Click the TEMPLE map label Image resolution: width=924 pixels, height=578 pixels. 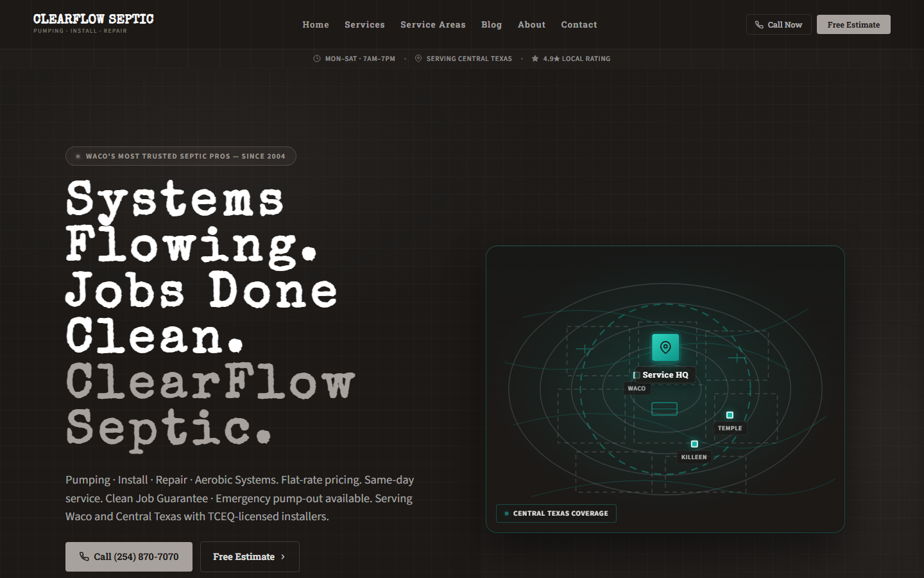(x=730, y=428)
